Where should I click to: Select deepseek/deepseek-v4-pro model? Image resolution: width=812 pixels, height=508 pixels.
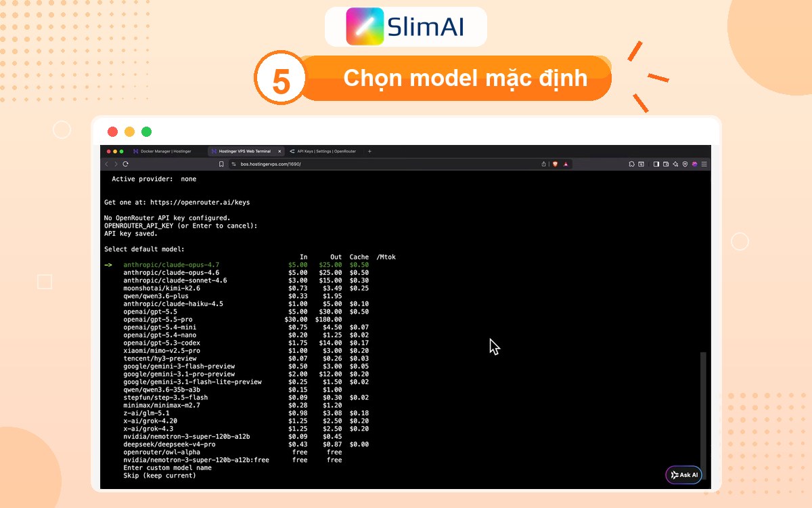point(169,444)
